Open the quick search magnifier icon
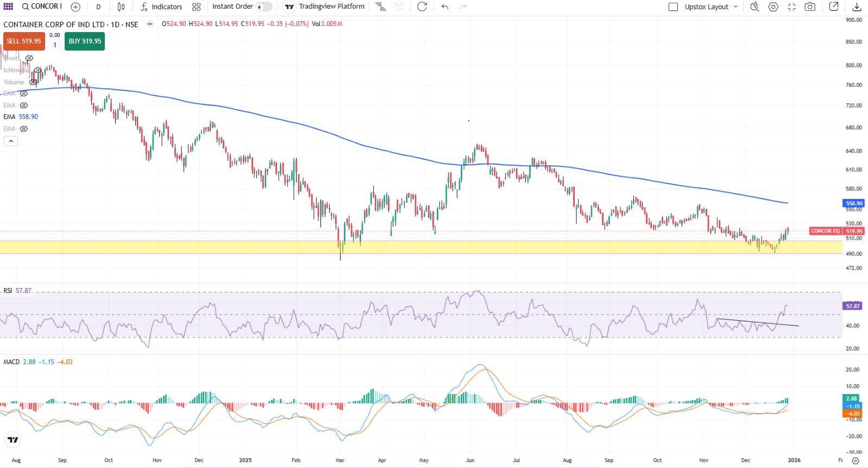The width and height of the screenshot is (868, 468). (754, 7)
